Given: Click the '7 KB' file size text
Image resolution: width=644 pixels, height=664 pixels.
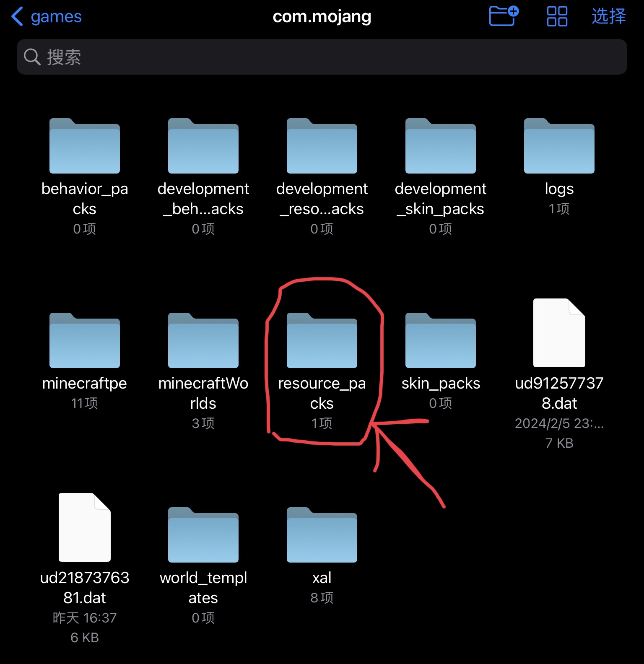Looking at the screenshot, I should point(559,443).
